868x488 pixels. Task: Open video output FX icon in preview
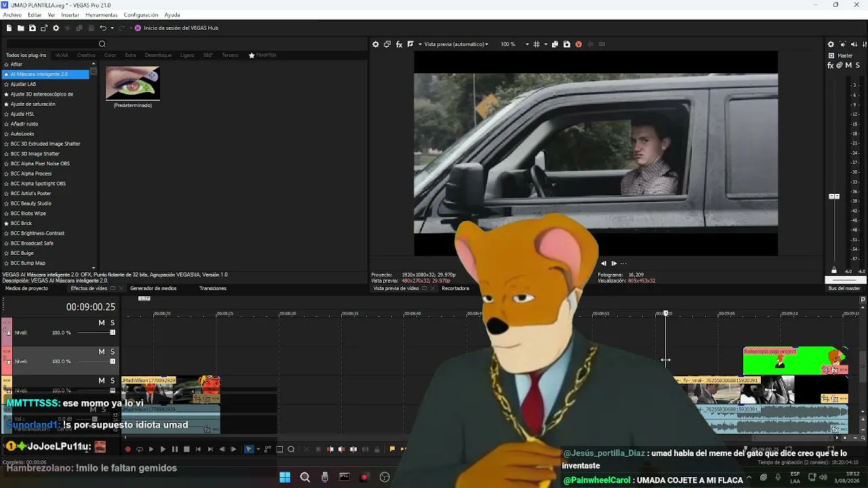[399, 44]
